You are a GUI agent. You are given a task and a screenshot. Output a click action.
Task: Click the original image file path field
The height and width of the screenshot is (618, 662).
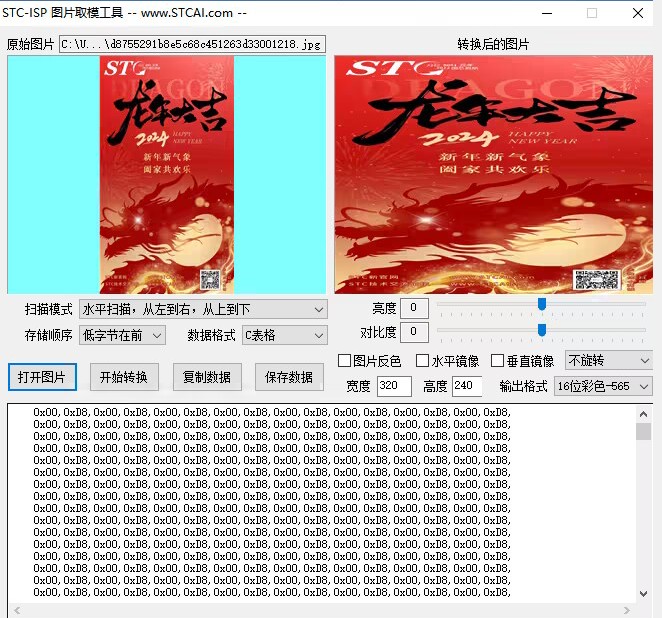pos(193,44)
